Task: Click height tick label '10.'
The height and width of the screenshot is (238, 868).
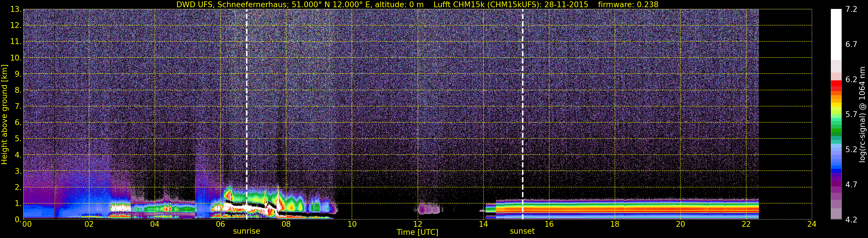Action: pyautogui.click(x=16, y=58)
